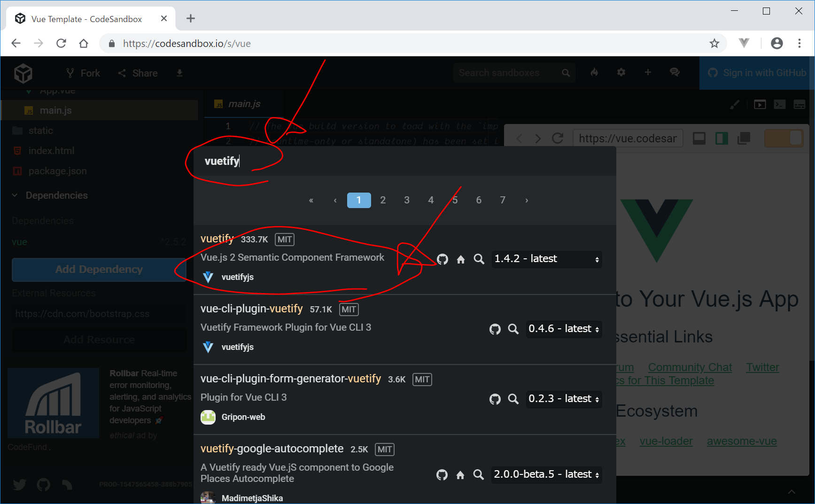Open the index.html file
The width and height of the screenshot is (815, 504).
[51, 151]
